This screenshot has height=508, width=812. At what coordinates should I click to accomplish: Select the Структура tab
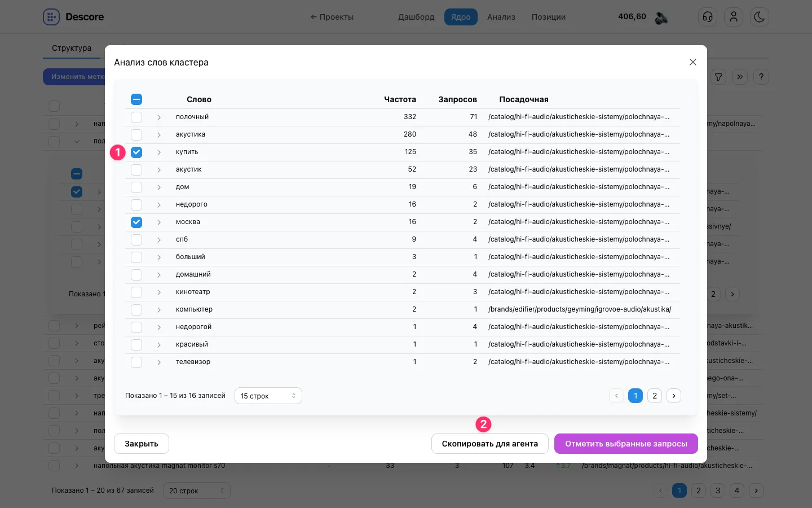(72, 48)
